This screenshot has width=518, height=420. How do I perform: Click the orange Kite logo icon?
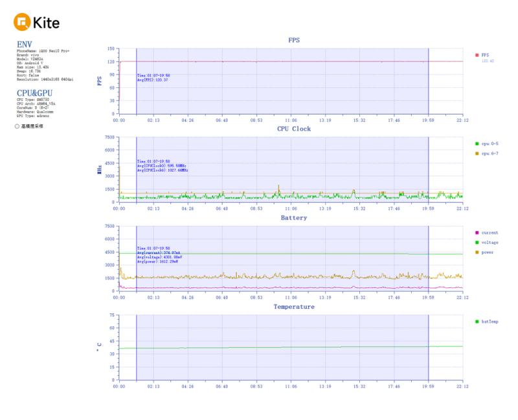pos(22,23)
